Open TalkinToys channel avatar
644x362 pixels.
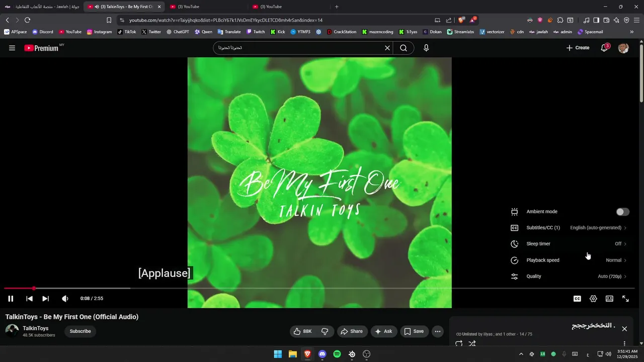pyautogui.click(x=12, y=331)
